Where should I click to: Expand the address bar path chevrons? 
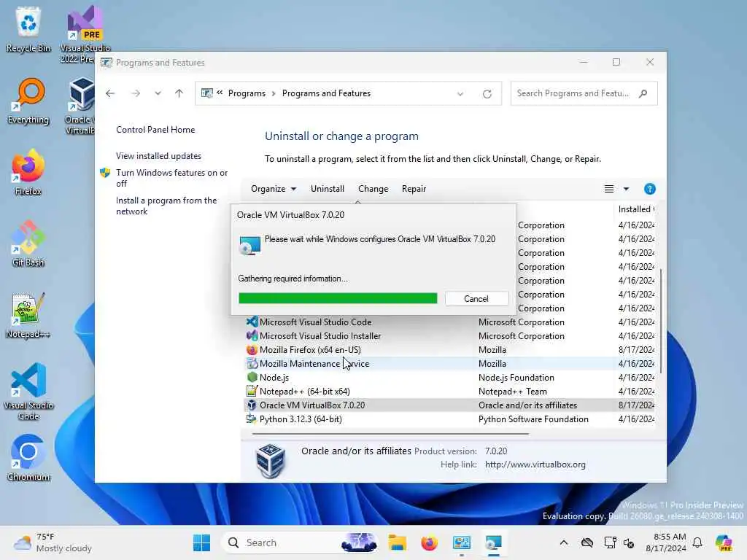click(220, 93)
